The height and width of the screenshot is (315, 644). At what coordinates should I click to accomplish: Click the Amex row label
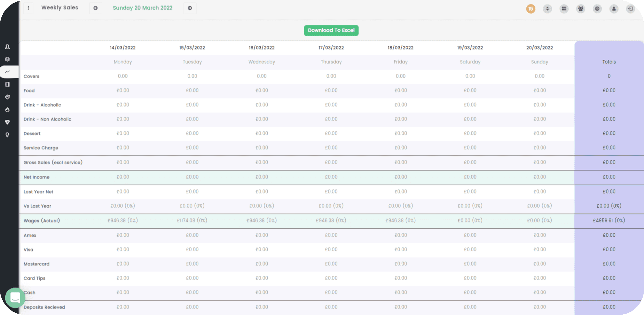[30, 235]
